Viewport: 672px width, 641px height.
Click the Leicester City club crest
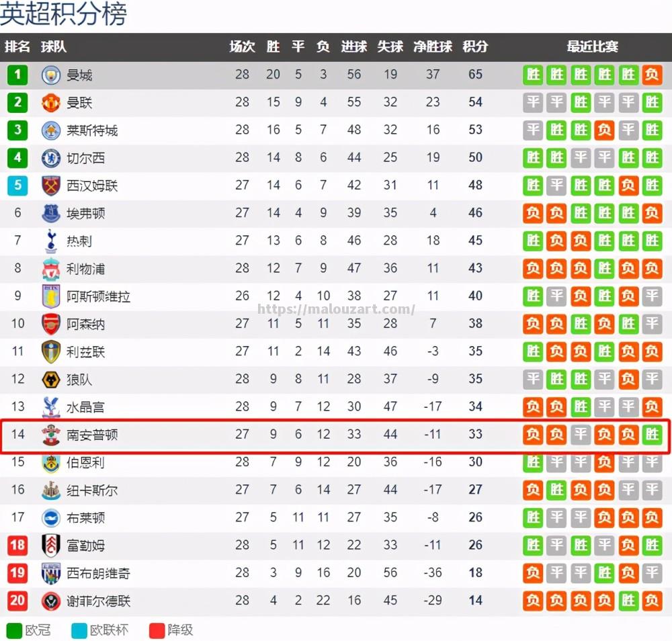point(51,130)
